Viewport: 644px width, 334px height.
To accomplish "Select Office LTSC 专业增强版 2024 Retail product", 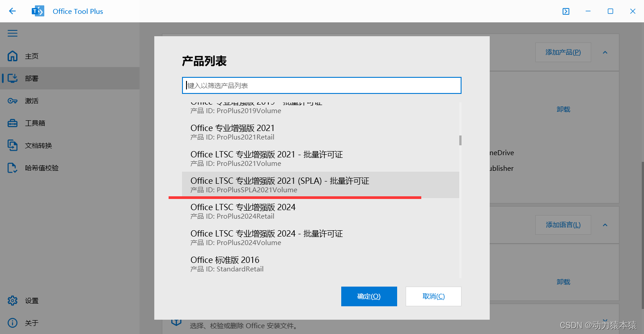I will point(321,211).
